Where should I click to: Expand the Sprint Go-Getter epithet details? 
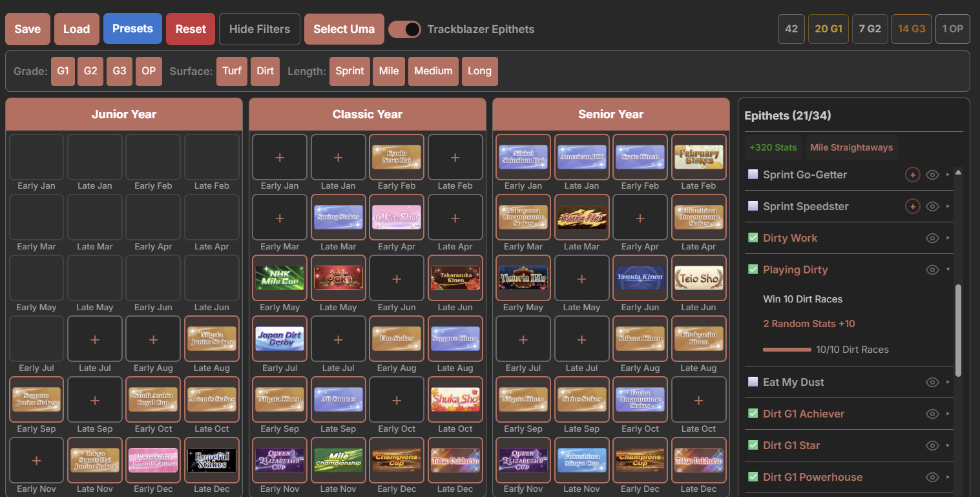point(948,174)
